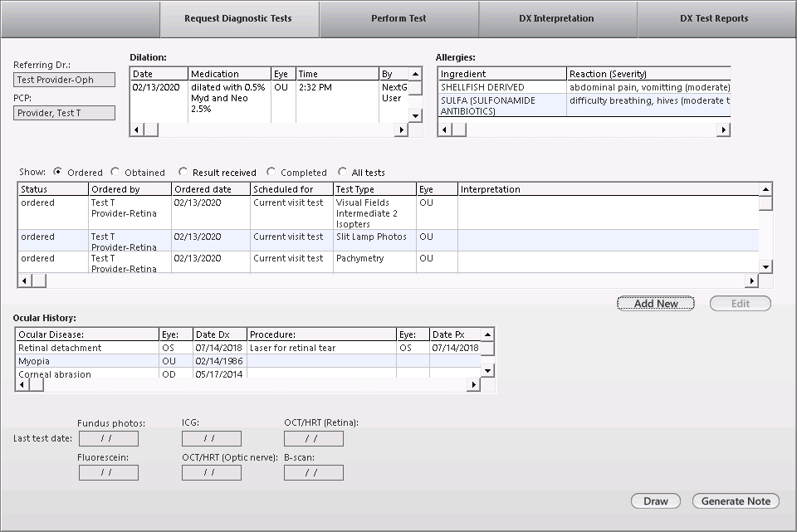Click the Interpretation column header

pyautogui.click(x=608, y=189)
